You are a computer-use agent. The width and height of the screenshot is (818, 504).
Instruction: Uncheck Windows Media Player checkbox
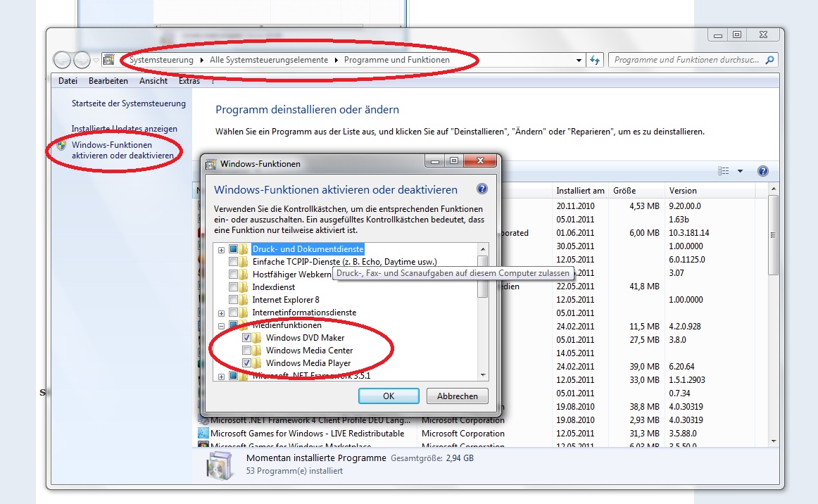coord(247,363)
